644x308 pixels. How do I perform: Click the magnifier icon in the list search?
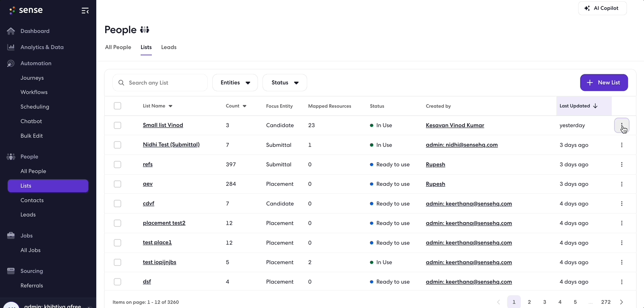(x=121, y=83)
